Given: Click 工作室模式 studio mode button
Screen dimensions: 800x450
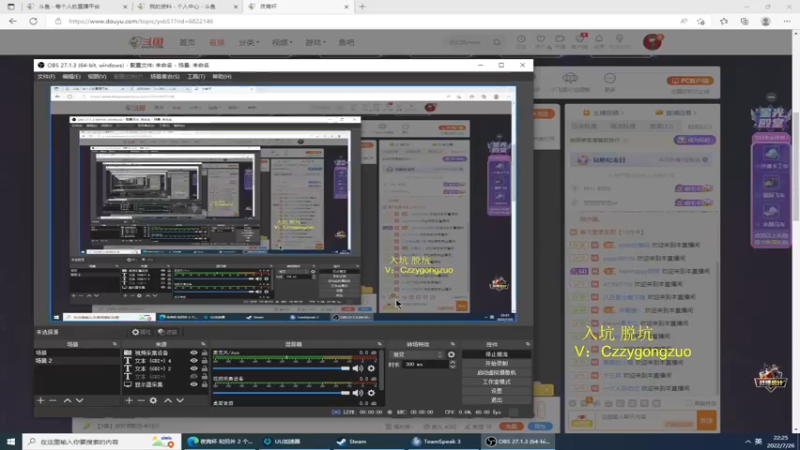Looking at the screenshot, I should point(496,382).
